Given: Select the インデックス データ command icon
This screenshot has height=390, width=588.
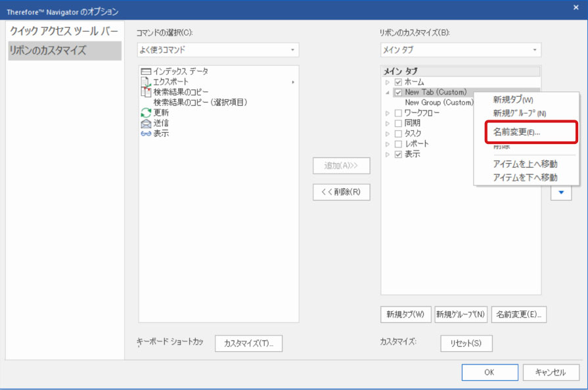Looking at the screenshot, I should point(146,71).
